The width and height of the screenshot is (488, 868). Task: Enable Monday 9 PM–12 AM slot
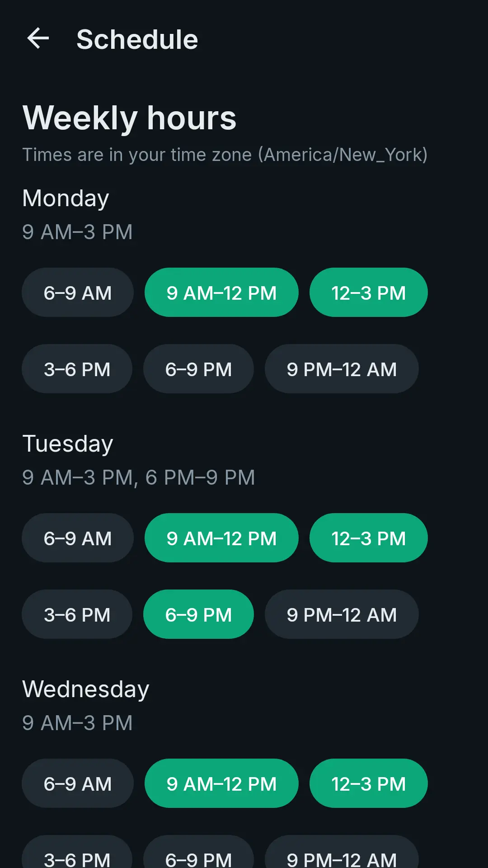(342, 369)
